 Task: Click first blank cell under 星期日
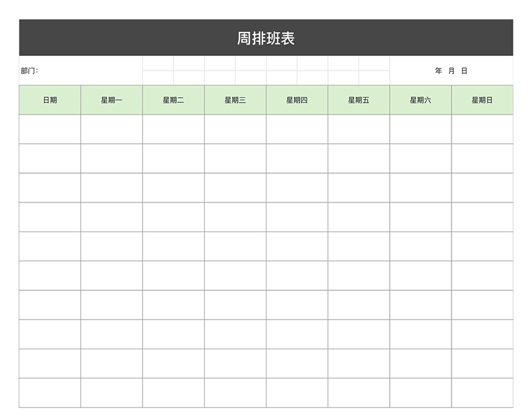click(x=482, y=129)
